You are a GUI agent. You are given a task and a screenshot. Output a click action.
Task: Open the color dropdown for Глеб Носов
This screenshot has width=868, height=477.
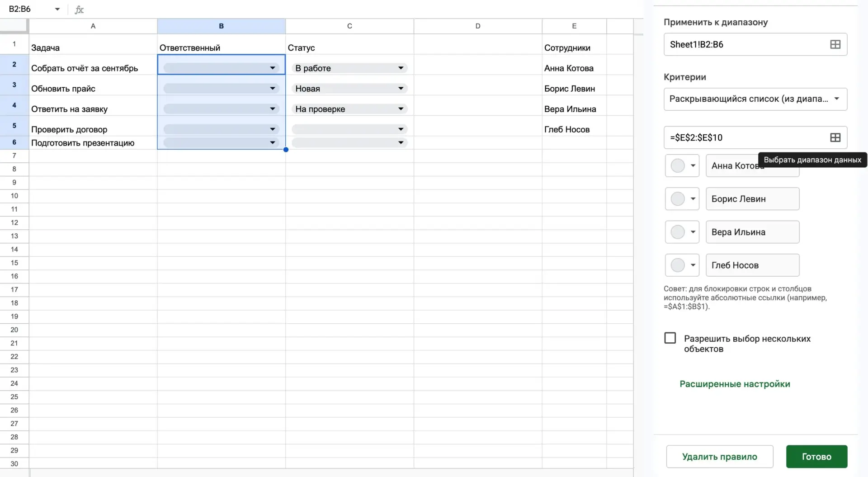coord(682,265)
